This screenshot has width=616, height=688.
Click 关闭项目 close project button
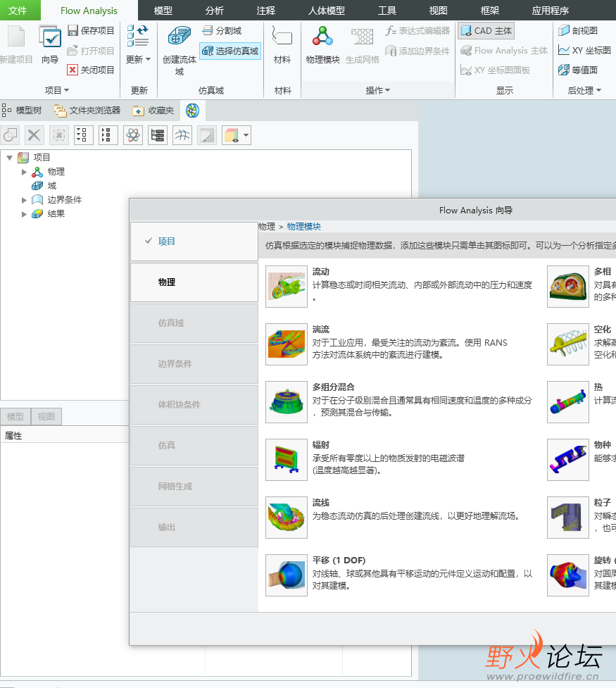[x=91, y=70]
